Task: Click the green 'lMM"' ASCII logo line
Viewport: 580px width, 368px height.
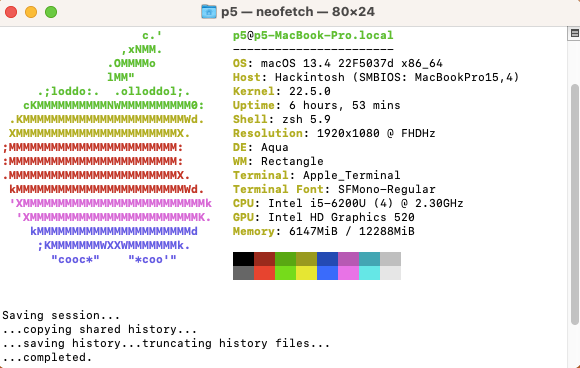Action: (x=121, y=77)
